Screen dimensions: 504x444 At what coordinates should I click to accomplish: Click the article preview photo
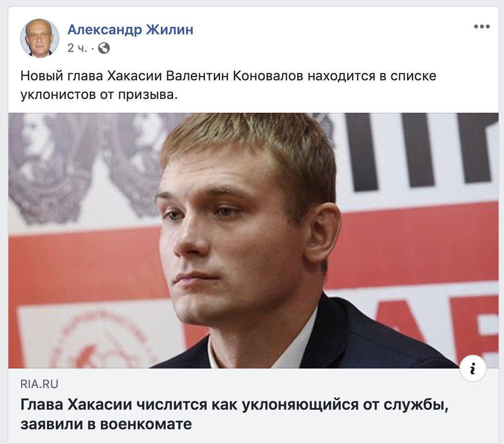253,240
